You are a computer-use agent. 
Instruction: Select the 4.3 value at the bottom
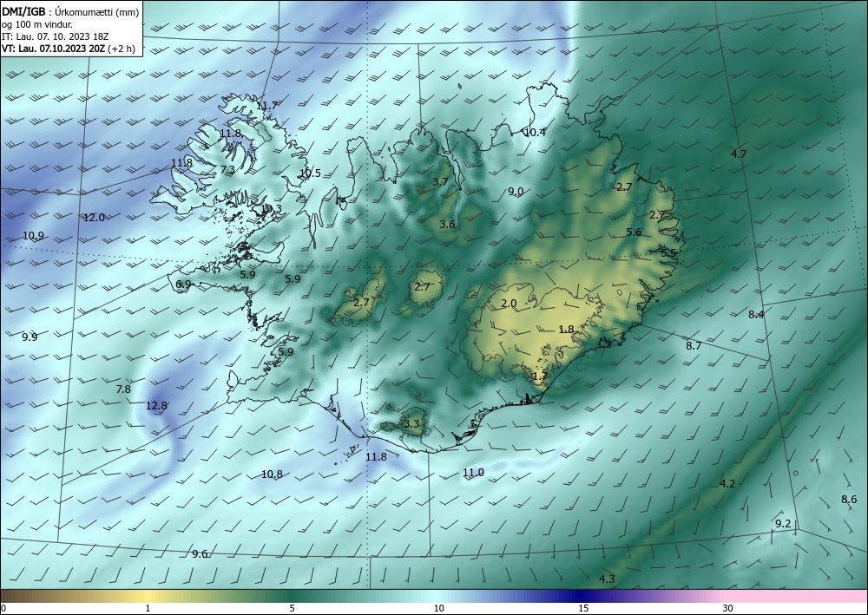tap(607, 579)
